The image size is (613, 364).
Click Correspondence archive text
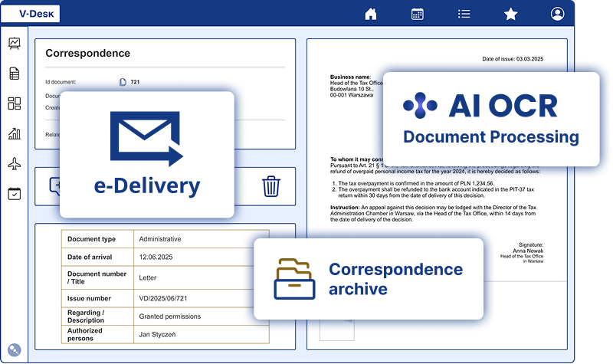(395, 279)
